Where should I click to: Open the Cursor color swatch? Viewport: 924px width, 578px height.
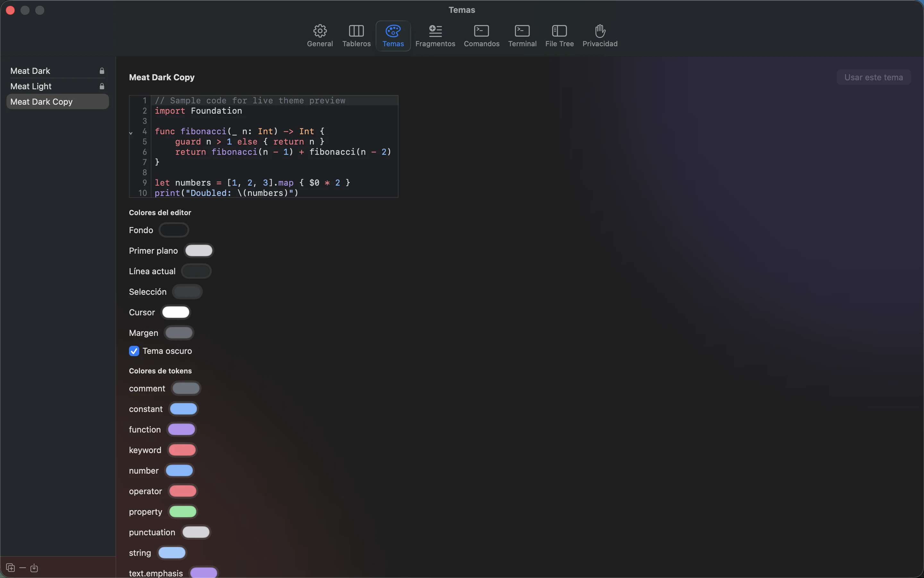click(x=175, y=312)
